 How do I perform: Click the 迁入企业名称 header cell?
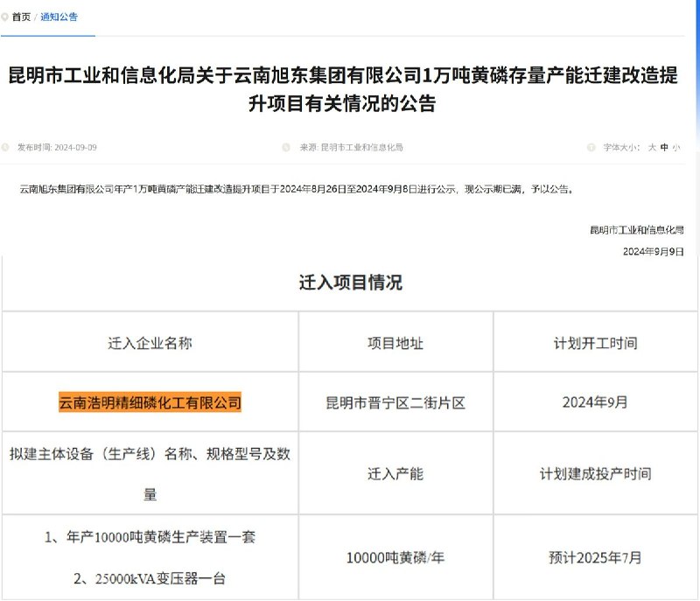pos(150,343)
